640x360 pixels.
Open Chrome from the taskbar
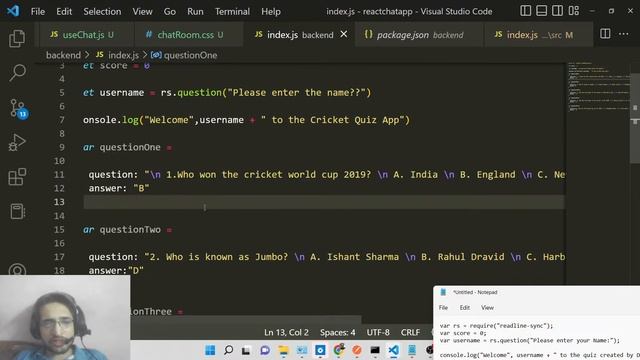[338, 350]
